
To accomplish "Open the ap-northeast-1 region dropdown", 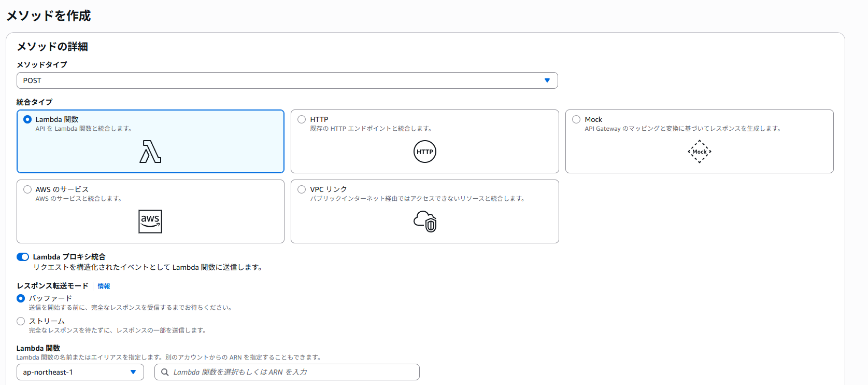I will [x=80, y=372].
